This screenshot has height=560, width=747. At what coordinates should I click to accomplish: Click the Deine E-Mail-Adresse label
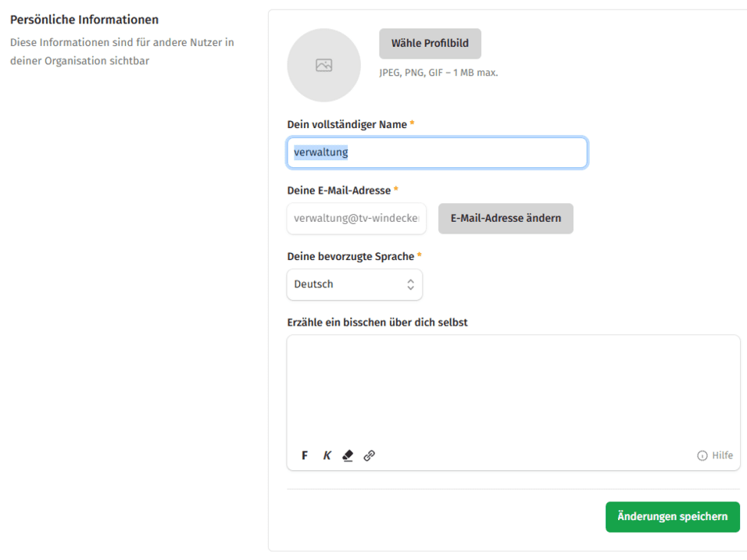pos(338,191)
